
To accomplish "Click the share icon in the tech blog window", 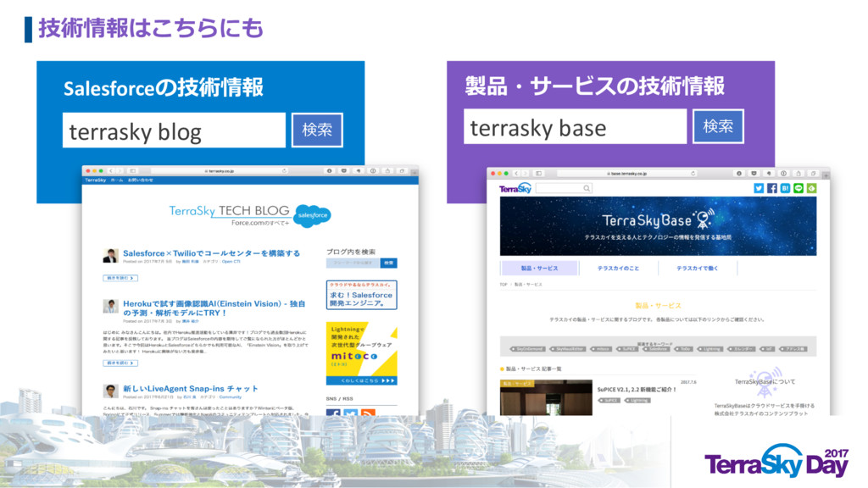I will tap(387, 171).
